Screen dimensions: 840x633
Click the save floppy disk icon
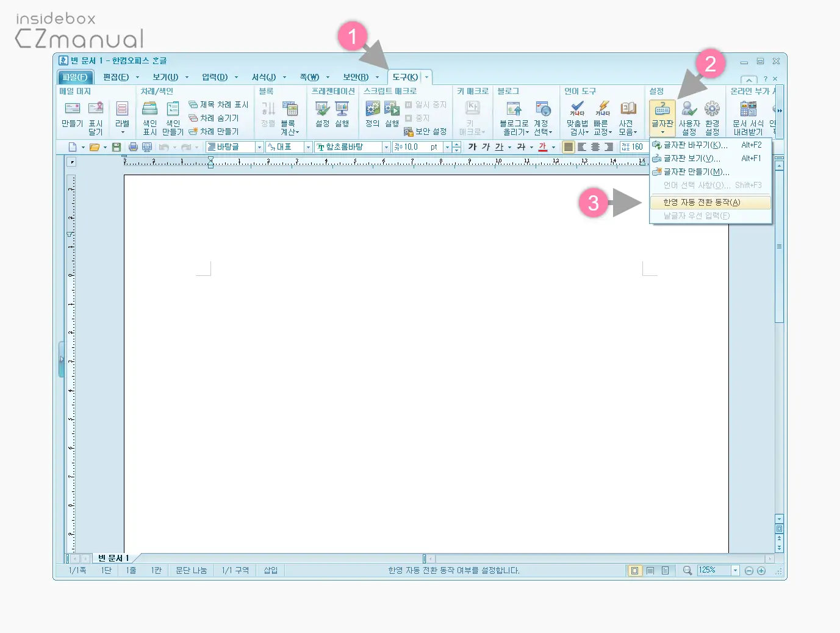(x=116, y=147)
